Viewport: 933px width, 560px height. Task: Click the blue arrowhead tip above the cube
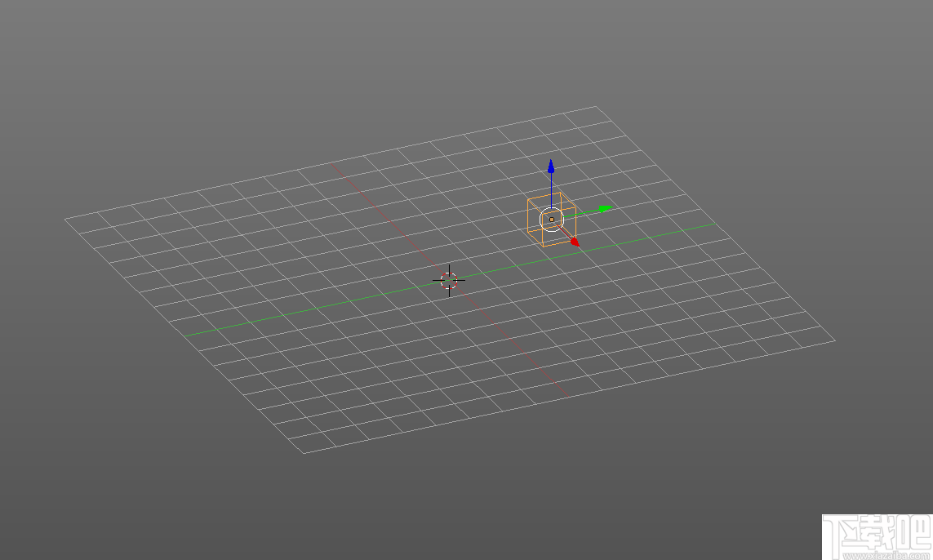[552, 164]
